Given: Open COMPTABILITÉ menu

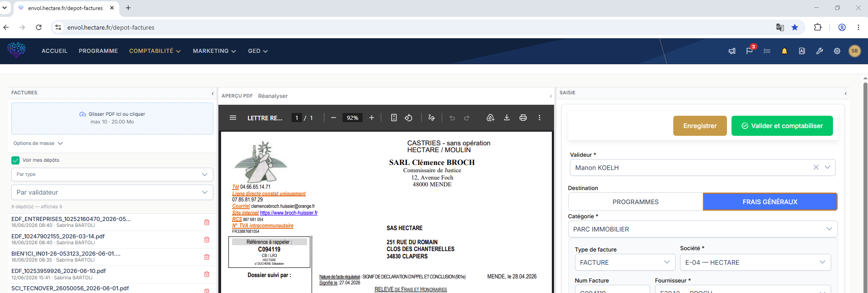Looking at the screenshot, I should (155, 51).
